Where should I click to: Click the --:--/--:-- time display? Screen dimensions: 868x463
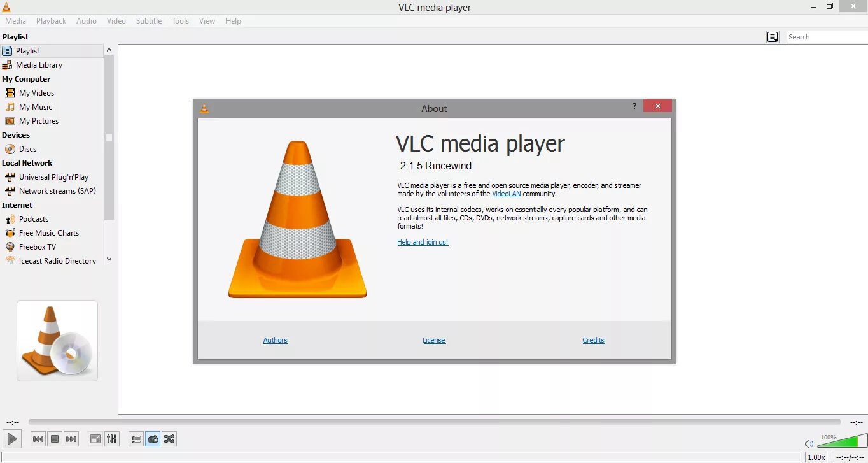pyautogui.click(x=849, y=457)
